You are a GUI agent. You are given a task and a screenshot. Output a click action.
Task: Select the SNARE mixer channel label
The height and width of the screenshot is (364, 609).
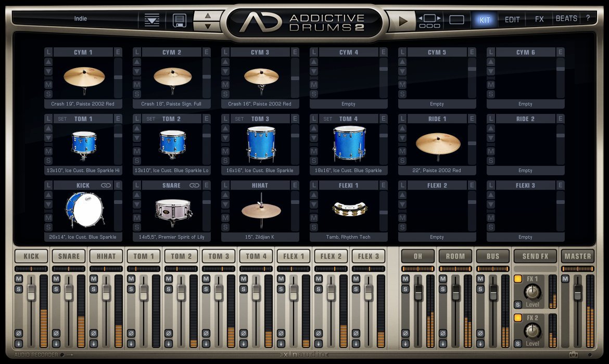(x=69, y=256)
